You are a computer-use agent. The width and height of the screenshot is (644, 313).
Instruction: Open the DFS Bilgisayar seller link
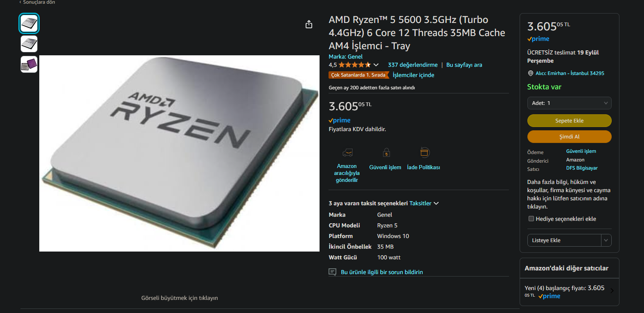point(582,168)
